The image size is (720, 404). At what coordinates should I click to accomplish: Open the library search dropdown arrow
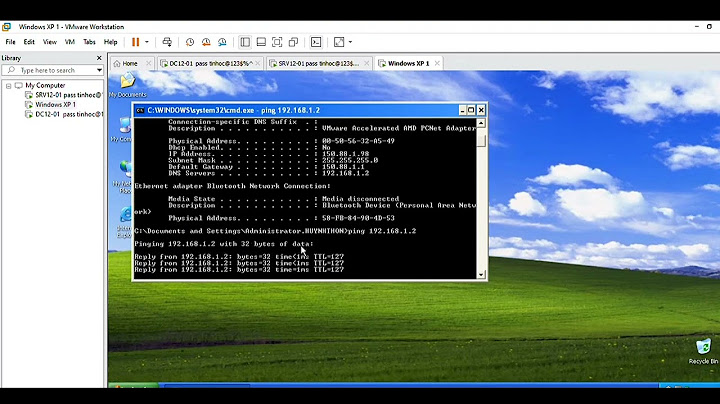[x=99, y=70]
